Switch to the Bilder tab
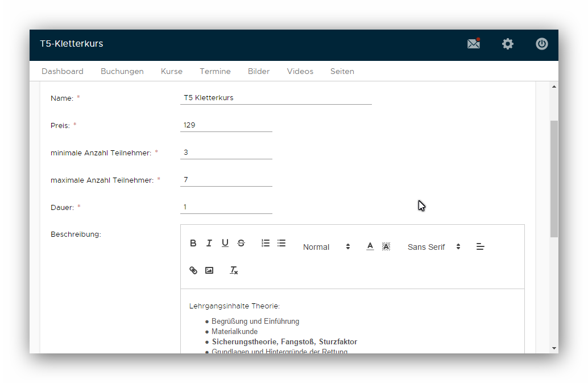The width and height of the screenshot is (588, 383). pos(259,71)
